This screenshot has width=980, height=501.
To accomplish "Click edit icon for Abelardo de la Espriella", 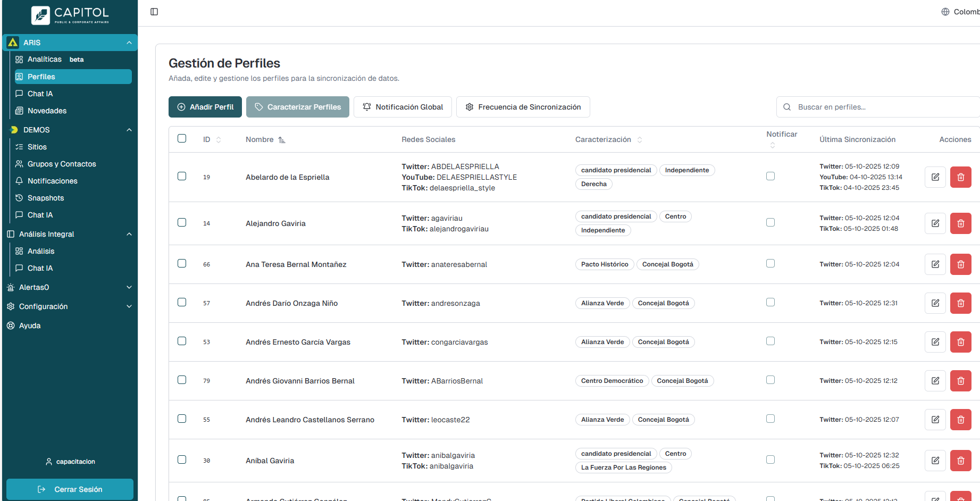I will (935, 177).
